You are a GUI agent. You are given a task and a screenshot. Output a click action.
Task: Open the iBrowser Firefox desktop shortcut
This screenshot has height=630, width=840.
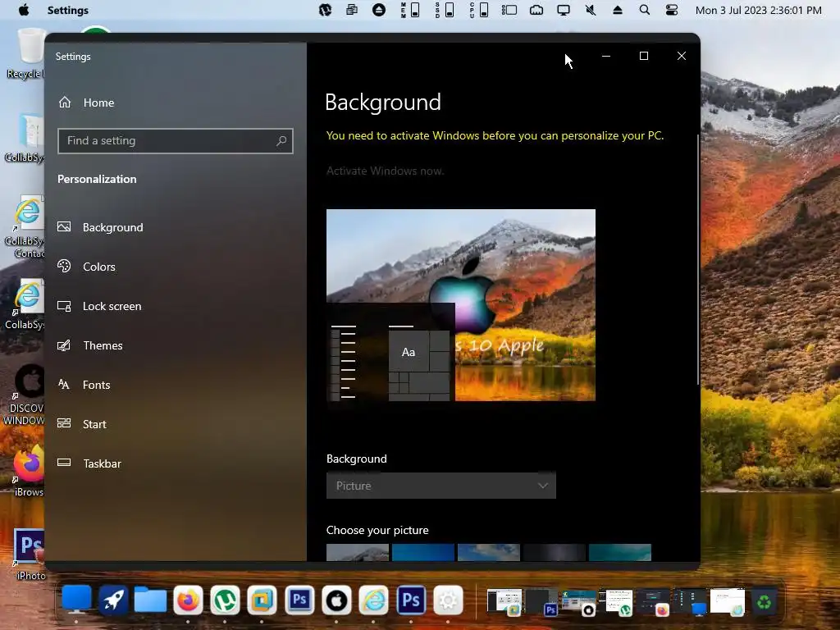[28, 470]
